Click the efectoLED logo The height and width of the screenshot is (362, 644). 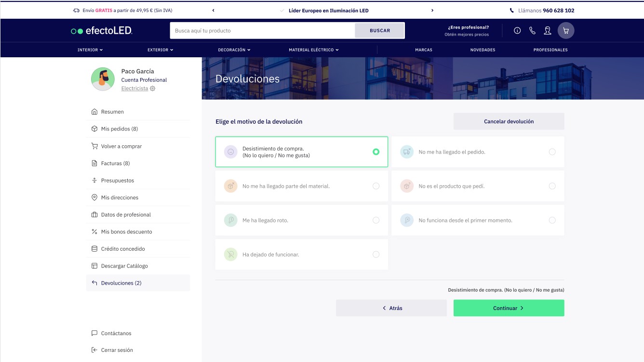102,31
